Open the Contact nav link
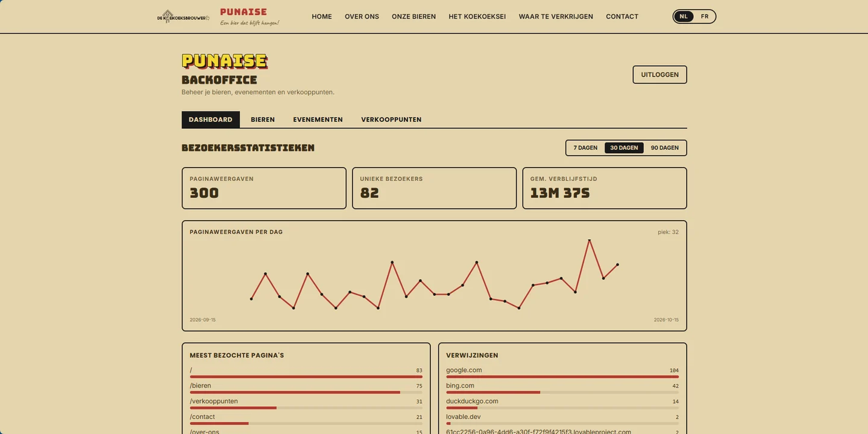868x434 pixels. click(x=622, y=17)
